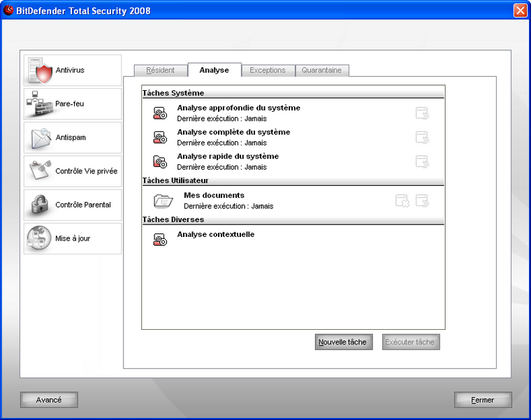Open the Mise à jour globe icon
The image size is (531, 420).
pos(39,238)
